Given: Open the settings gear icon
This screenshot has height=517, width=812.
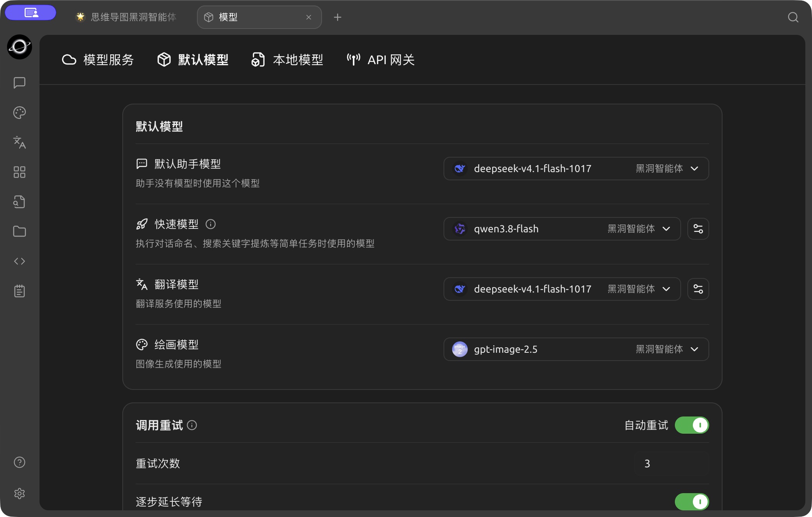Looking at the screenshot, I should point(20,494).
